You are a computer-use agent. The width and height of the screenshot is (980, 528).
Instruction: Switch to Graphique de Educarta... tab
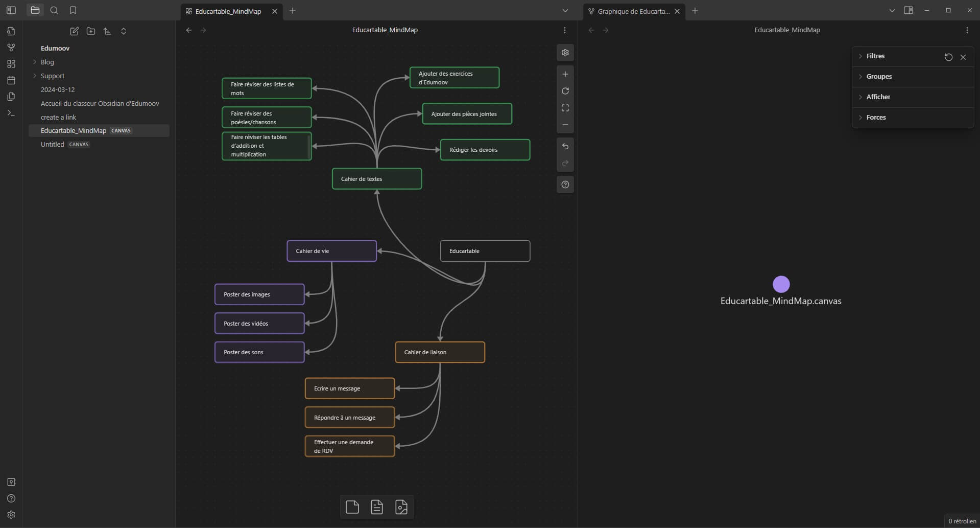tap(633, 11)
